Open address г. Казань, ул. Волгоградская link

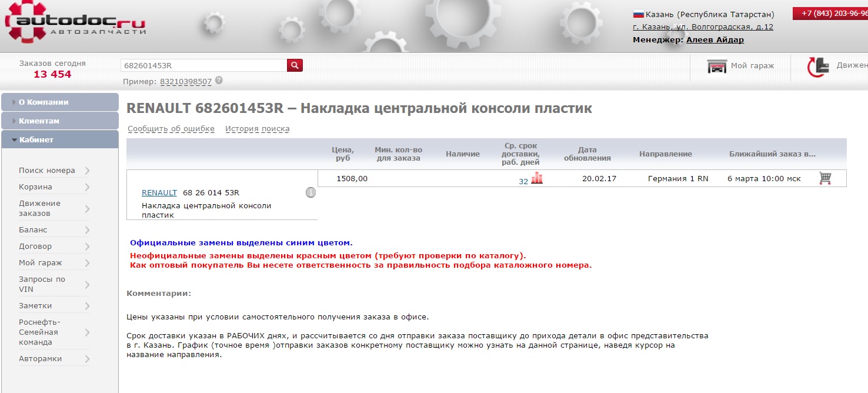coord(703,27)
